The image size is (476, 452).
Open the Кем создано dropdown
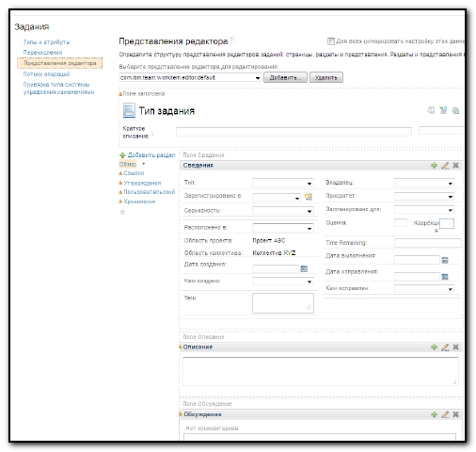283,282
